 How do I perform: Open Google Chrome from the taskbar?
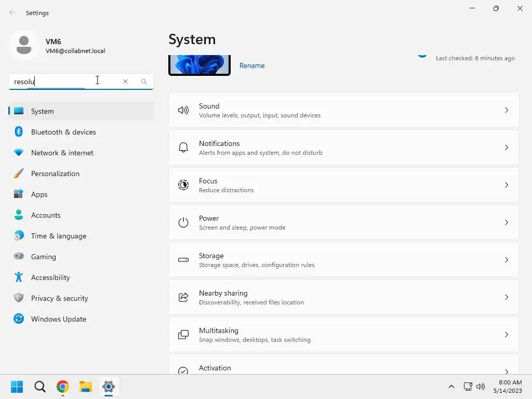click(x=63, y=387)
